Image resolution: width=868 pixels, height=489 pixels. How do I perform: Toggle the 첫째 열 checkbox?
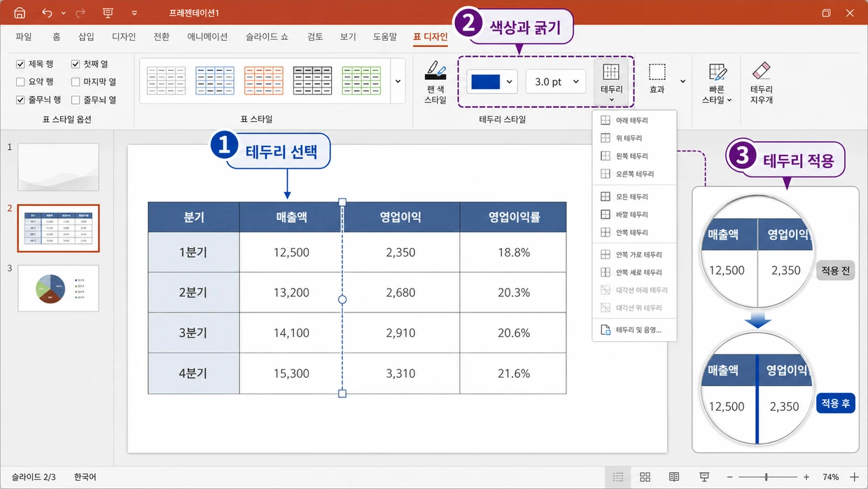[76, 64]
